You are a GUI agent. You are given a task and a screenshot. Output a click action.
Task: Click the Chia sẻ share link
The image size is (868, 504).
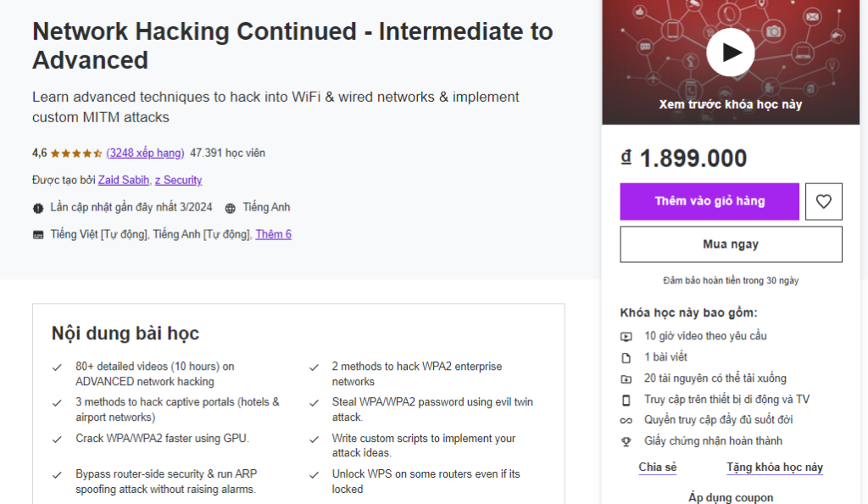[658, 468]
